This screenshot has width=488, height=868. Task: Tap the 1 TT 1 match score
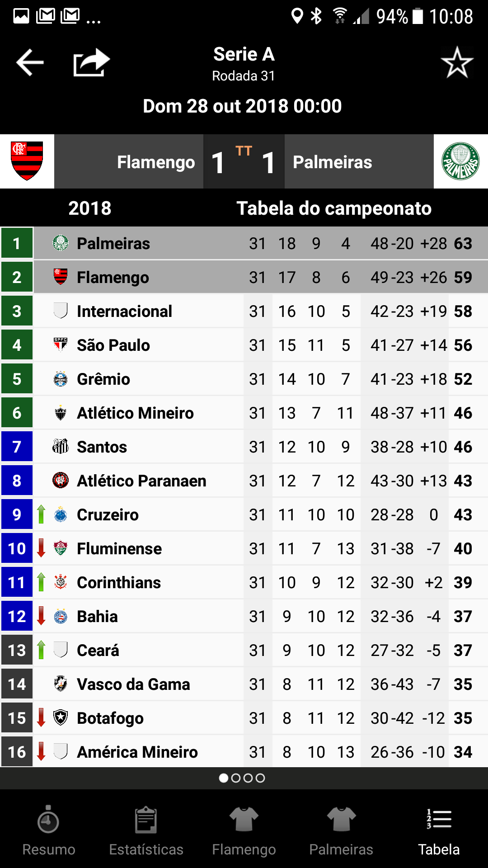[244, 161]
